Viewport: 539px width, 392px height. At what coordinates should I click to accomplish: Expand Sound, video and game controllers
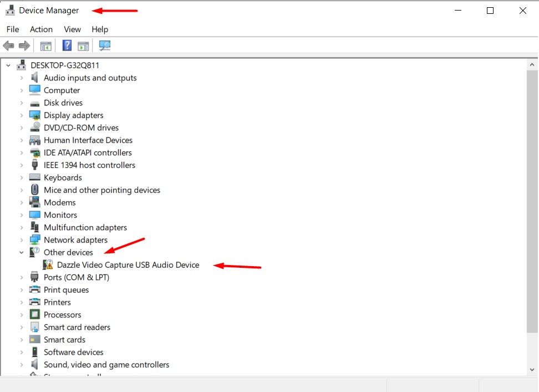22,364
